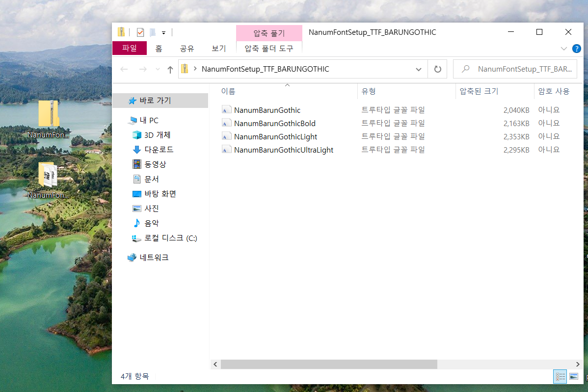Select the NanumBarunGothicLight font file
This screenshot has height=392, width=588.
click(276, 137)
